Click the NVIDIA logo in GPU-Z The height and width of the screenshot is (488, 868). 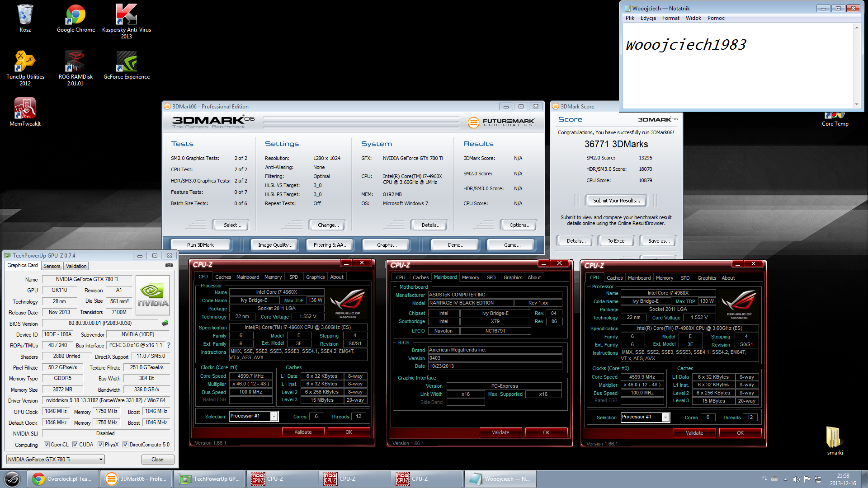[x=153, y=296]
